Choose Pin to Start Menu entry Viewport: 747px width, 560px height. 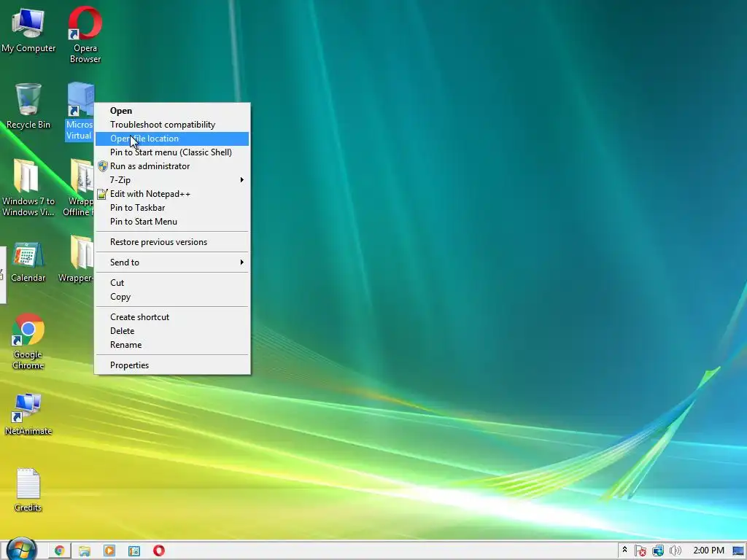[172, 222]
